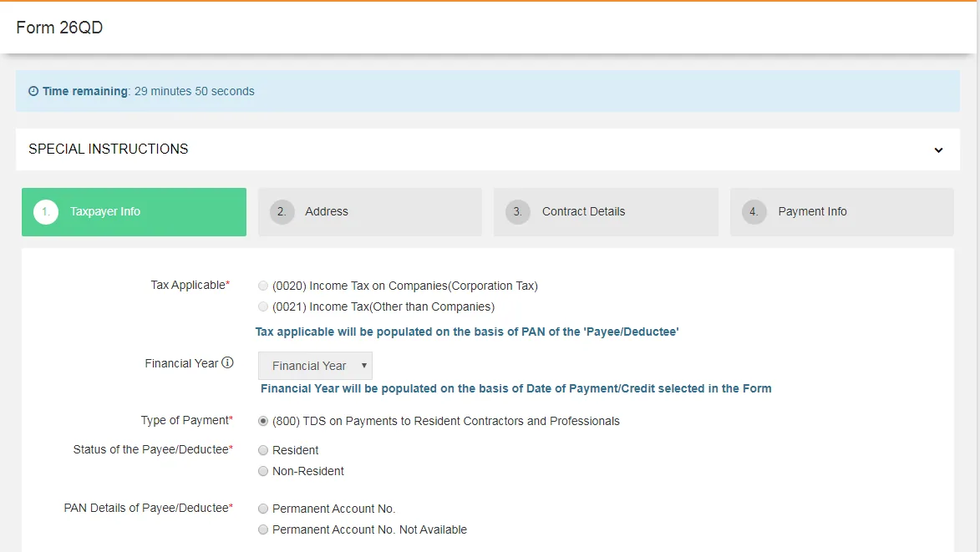Click the step 2 number circle
Screen dimensions: 980x552
click(x=282, y=211)
